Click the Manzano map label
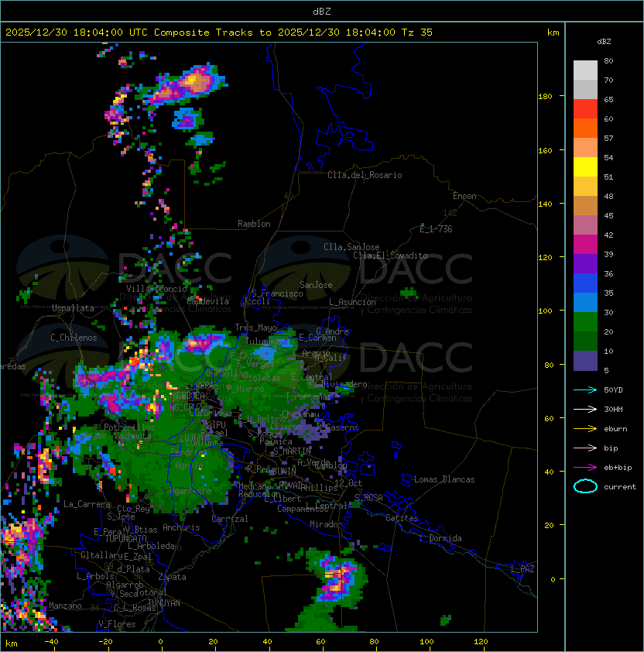 pos(65,606)
